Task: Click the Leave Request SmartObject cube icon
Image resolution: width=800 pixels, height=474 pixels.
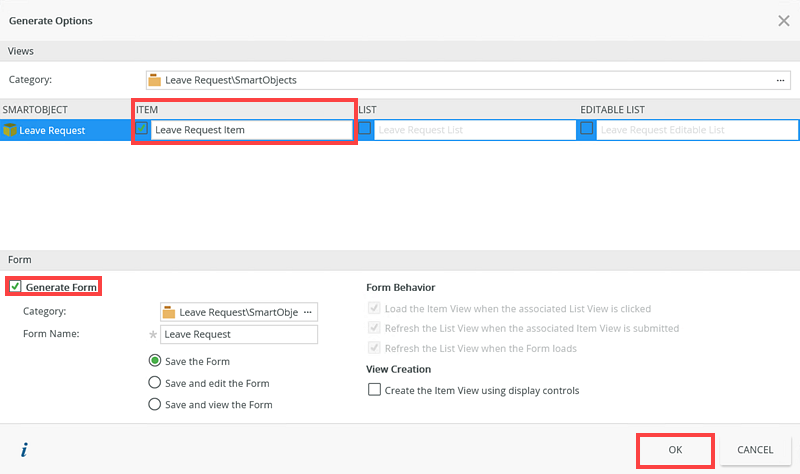Action: pos(10,130)
